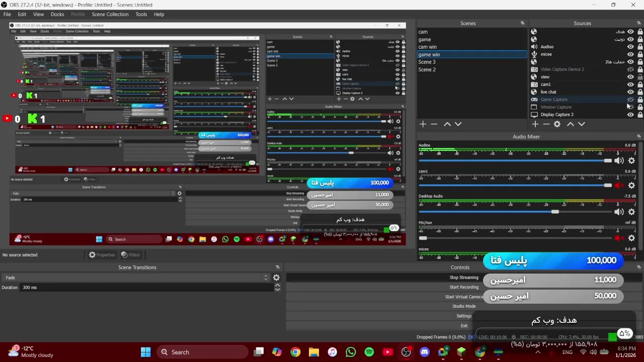Lock the view source

click(640, 77)
